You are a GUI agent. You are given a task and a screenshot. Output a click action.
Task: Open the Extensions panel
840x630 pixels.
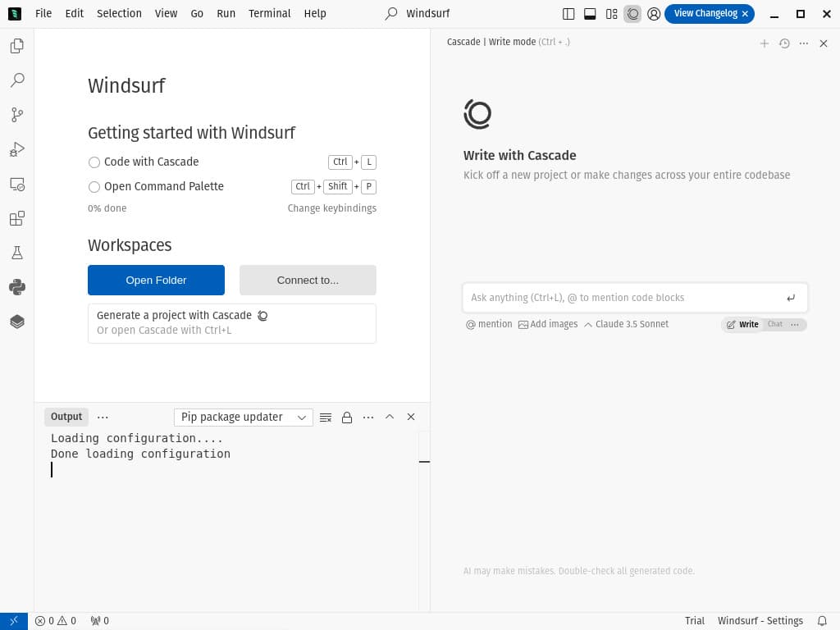[x=16, y=218]
